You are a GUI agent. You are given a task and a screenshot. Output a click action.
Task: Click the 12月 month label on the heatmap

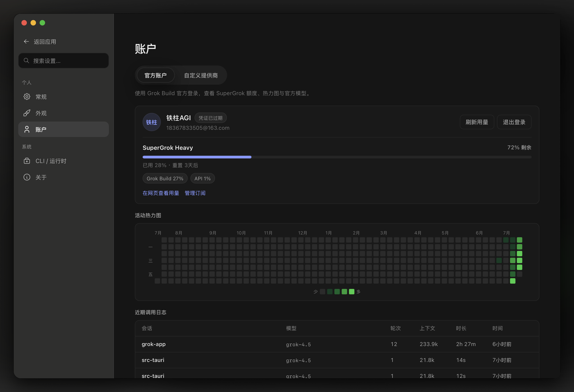303,233
